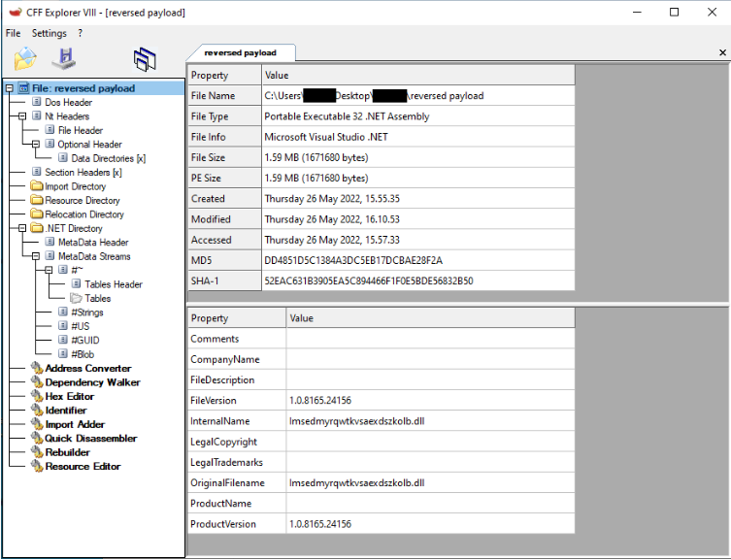Open File Header in the tree
This screenshot has height=560, width=731.
(x=81, y=130)
